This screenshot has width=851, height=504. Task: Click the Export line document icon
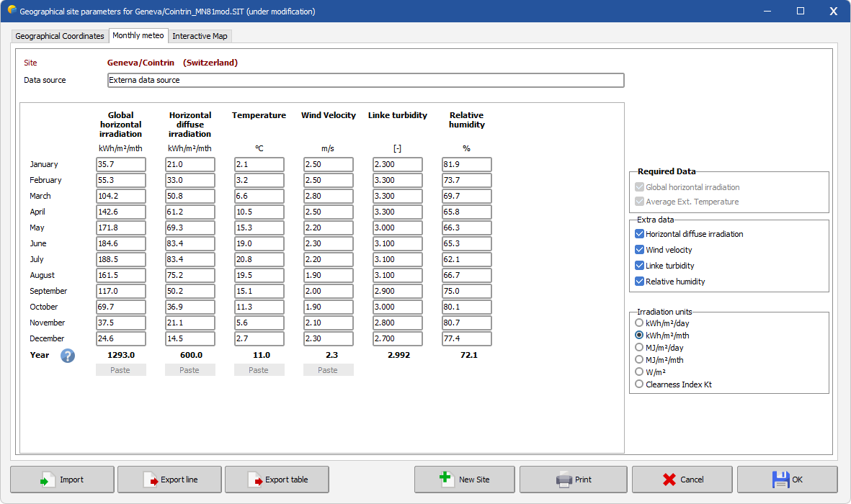pos(151,480)
